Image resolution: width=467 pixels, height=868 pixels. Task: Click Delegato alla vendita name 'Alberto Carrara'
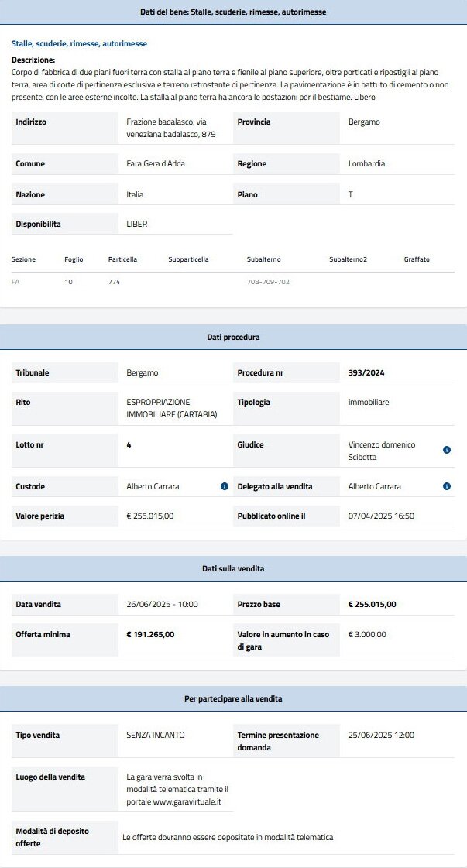coord(375,486)
